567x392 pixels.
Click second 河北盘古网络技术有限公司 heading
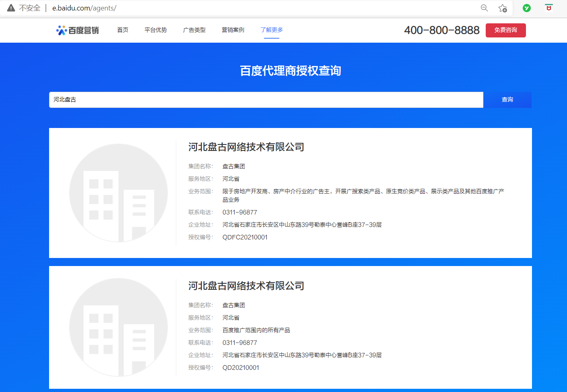pyautogui.click(x=246, y=286)
